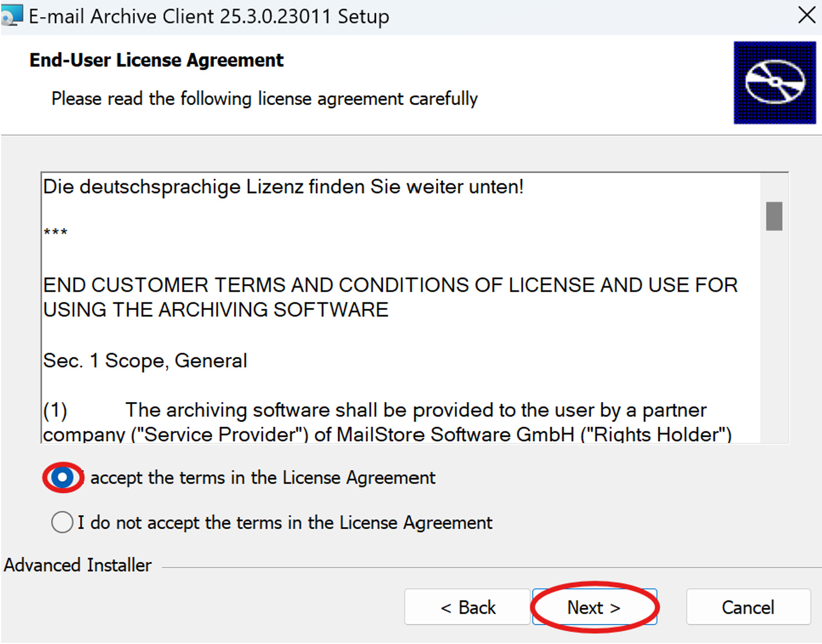822x644 pixels.
Task: Cancel the setup wizard
Action: [x=748, y=607]
